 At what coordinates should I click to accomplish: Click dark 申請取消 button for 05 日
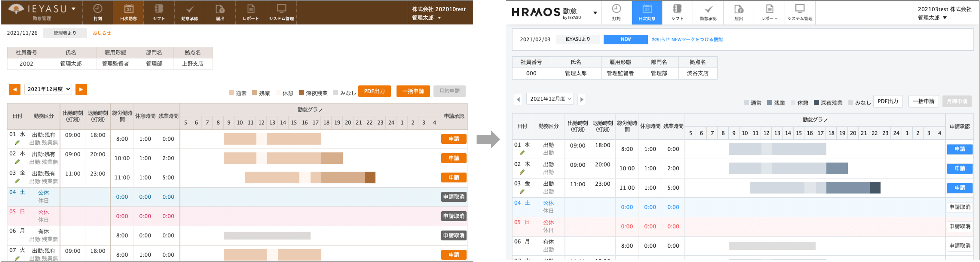coord(454,216)
